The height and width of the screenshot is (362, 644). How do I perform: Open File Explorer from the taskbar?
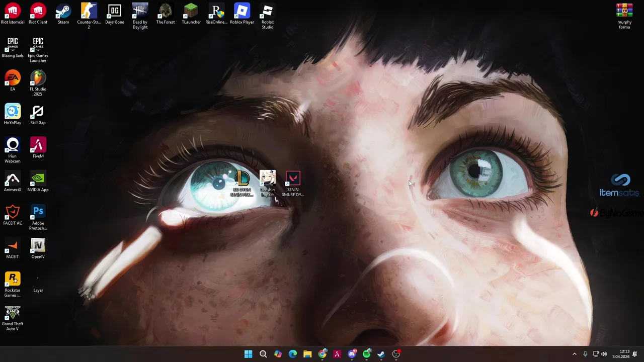click(307, 354)
